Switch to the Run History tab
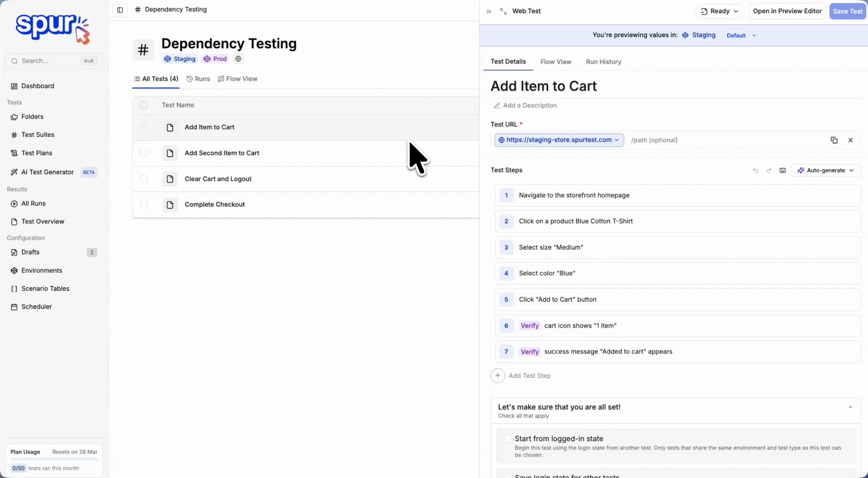 tap(603, 62)
